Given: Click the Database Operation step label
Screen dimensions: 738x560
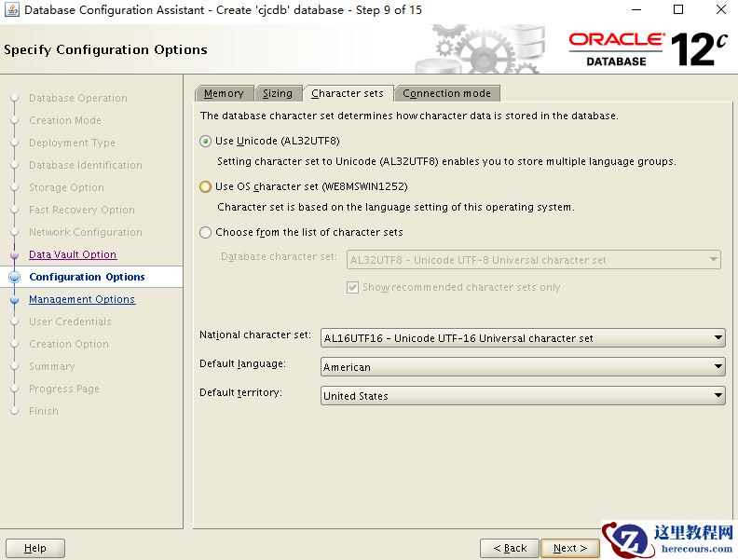Looking at the screenshot, I should point(78,98).
